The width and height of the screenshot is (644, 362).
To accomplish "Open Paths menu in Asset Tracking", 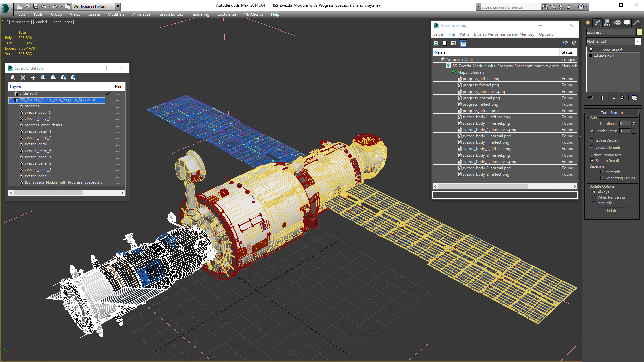I will pos(464,34).
